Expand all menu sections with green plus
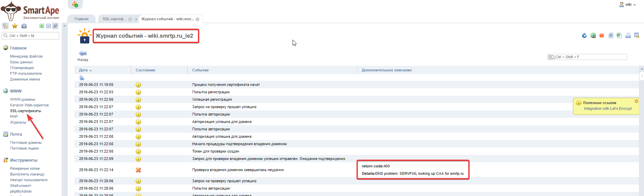Viewport: 644px width, 196px height. (x=42, y=26)
